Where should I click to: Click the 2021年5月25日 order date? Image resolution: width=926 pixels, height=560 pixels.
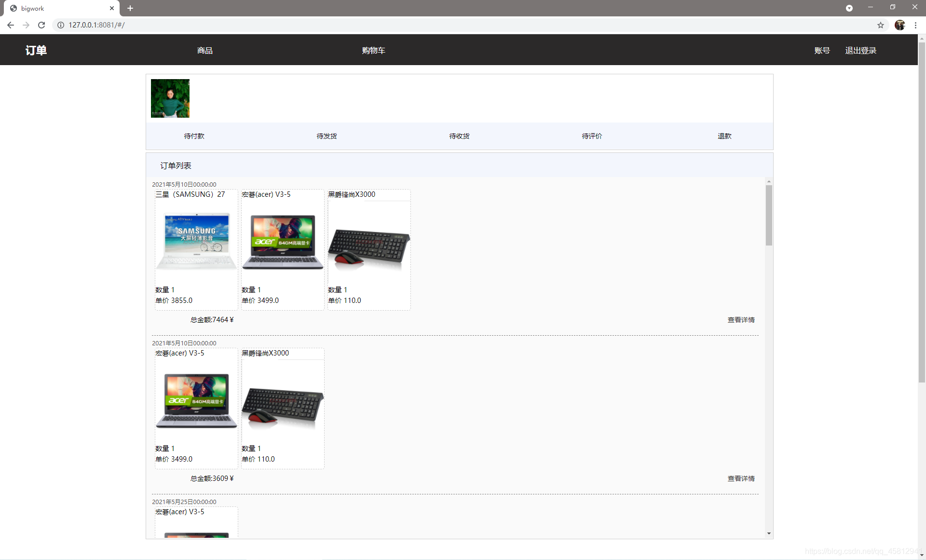click(184, 502)
